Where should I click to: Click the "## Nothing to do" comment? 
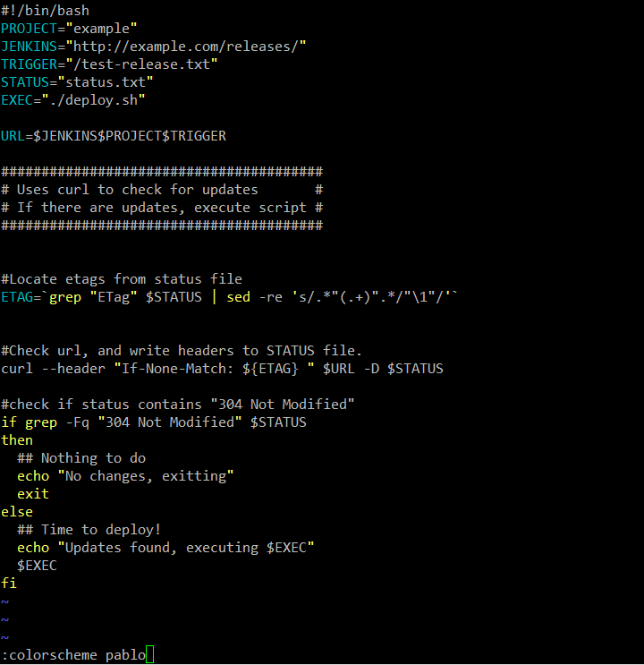coord(81,458)
